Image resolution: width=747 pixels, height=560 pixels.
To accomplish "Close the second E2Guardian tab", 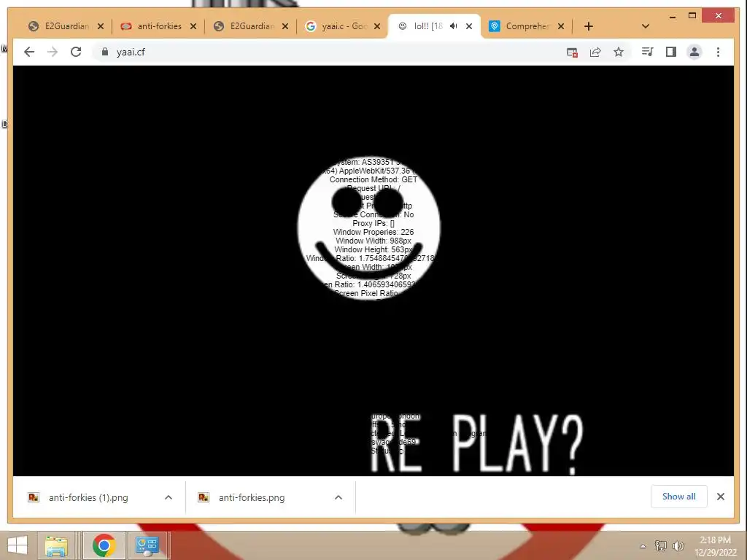I will coord(285,26).
